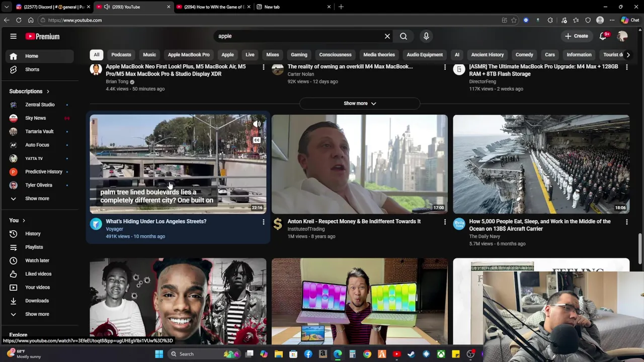644x362 pixels.
Task: Select the Music filter chip
Action: coord(149,55)
